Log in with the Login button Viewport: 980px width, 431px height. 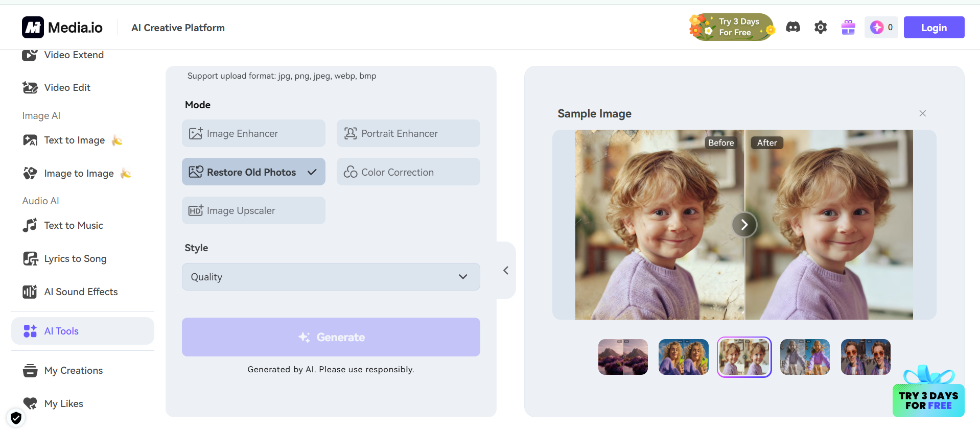click(934, 28)
